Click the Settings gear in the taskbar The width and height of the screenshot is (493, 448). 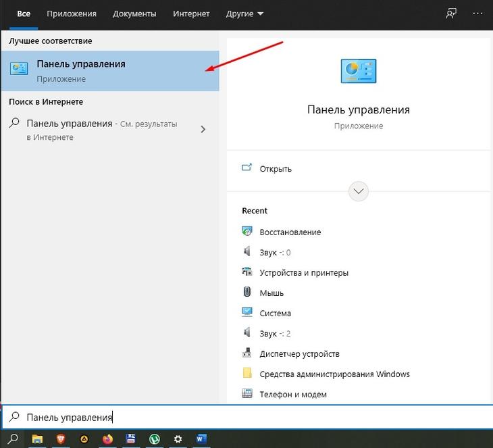[x=178, y=439]
